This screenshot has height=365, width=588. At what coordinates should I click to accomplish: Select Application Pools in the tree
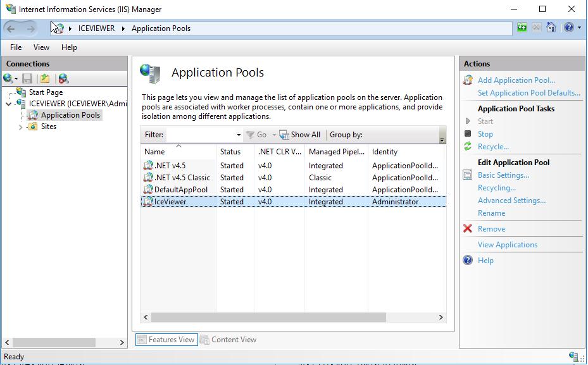[x=70, y=115]
